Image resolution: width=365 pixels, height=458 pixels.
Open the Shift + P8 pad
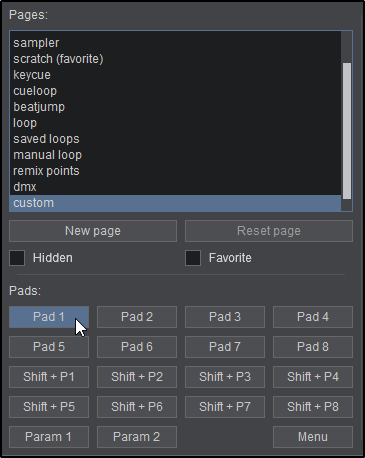tap(313, 407)
